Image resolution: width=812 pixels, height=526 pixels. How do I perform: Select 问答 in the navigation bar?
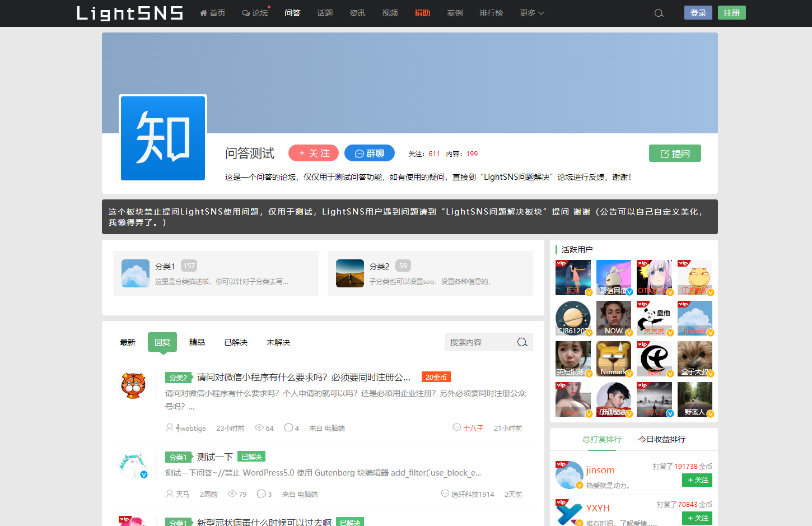(x=292, y=13)
